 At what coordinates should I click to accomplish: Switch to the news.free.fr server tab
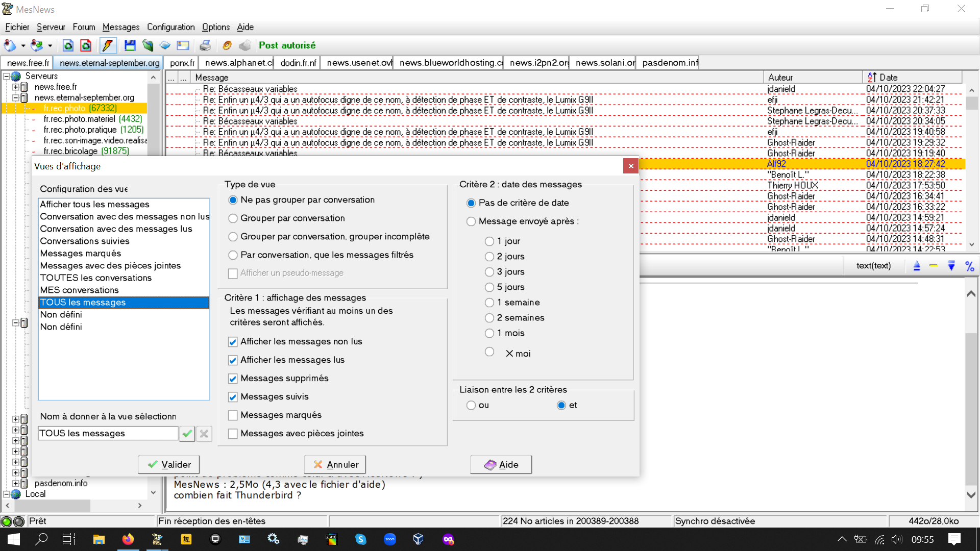point(28,63)
